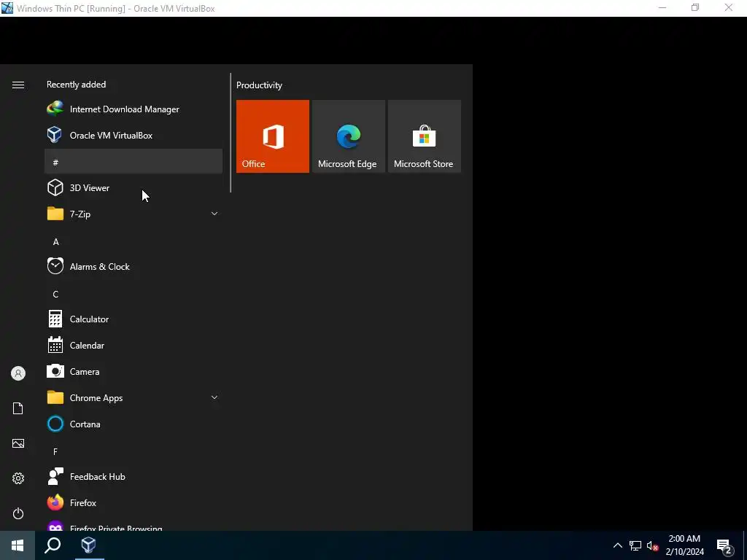This screenshot has height=560, width=747.
Task: Open the Calendar app
Action: click(x=133, y=345)
